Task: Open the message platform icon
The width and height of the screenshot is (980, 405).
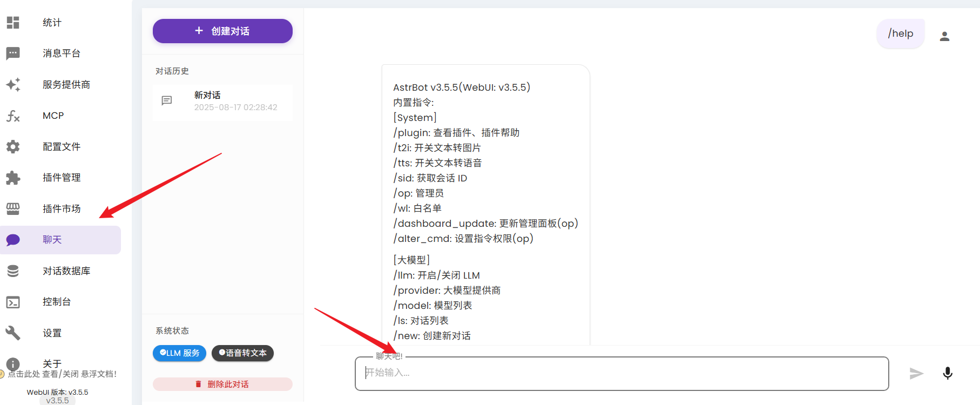Action: 13,53
